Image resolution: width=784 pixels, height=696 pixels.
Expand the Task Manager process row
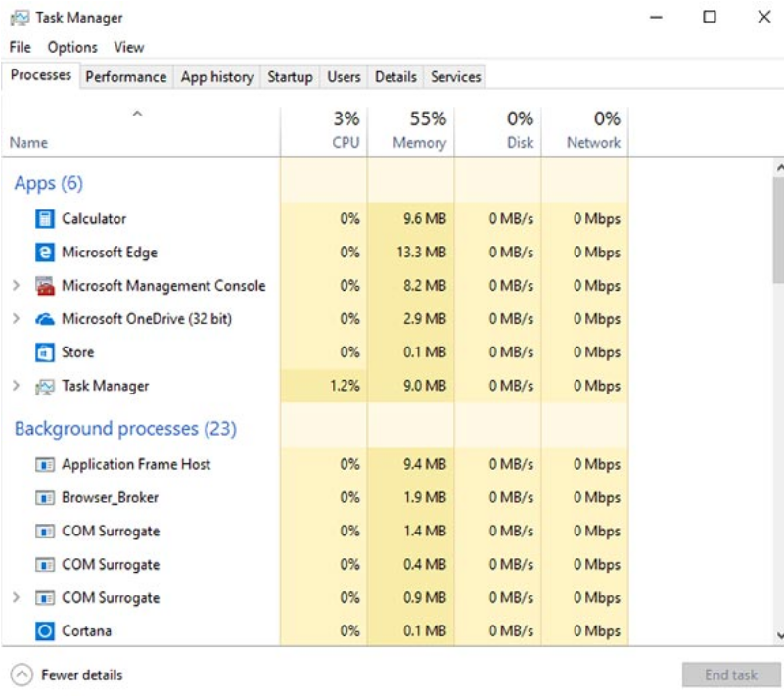click(x=16, y=386)
